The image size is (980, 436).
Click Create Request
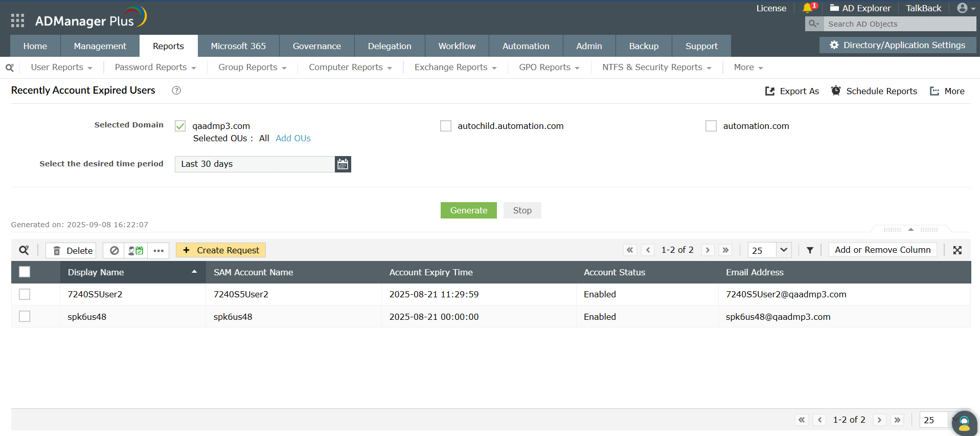pyautogui.click(x=221, y=250)
